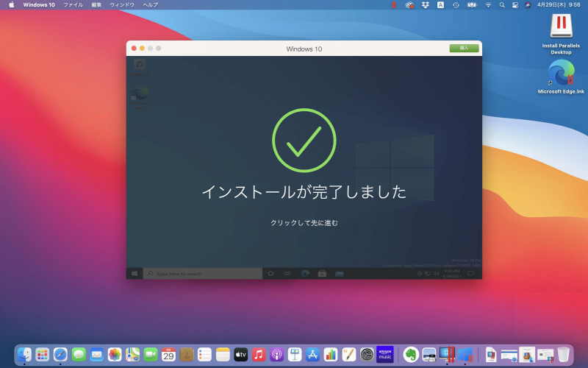Viewport: 588px width, 368px height.
Task: Click the input source A icon
Action: (440, 5)
